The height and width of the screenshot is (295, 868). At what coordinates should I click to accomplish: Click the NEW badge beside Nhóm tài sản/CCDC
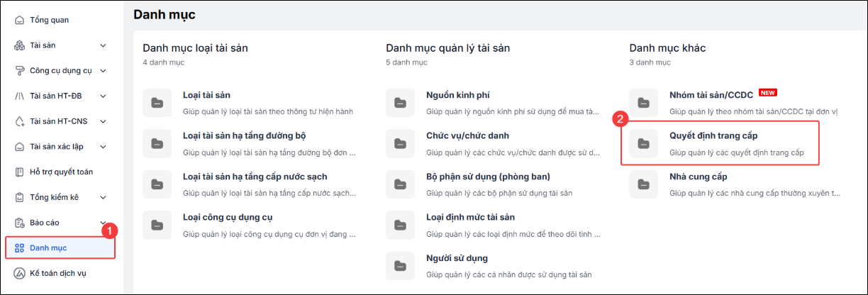tap(768, 93)
